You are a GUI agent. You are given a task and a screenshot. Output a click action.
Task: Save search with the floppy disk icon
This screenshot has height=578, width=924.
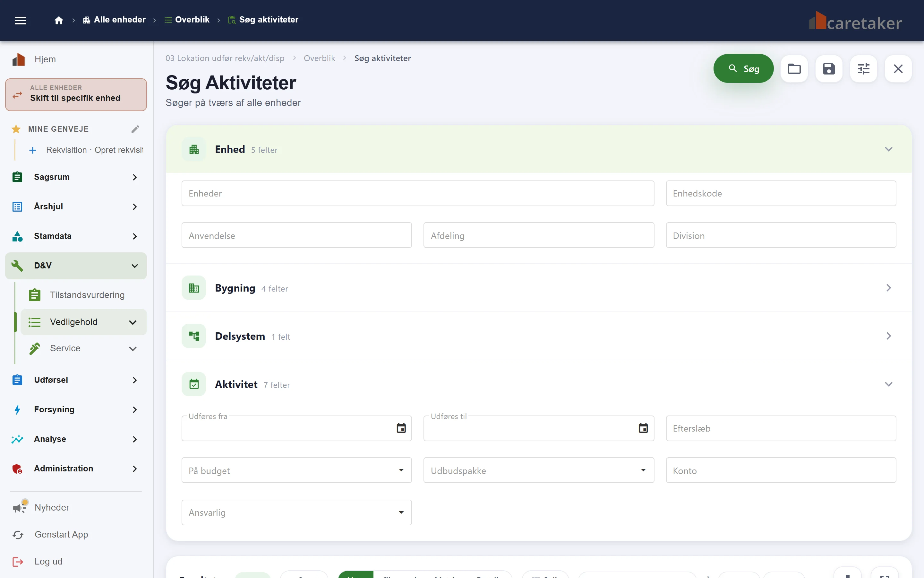[x=828, y=69]
